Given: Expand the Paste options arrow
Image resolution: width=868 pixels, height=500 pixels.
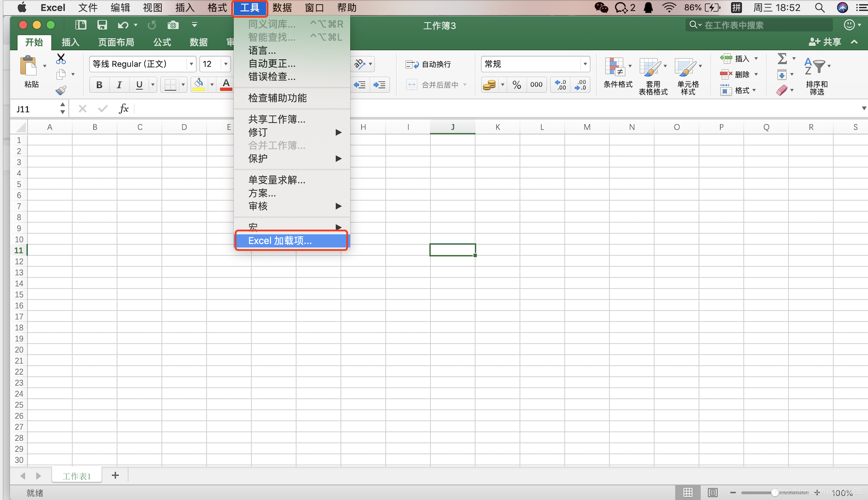Looking at the screenshot, I should [x=44, y=66].
